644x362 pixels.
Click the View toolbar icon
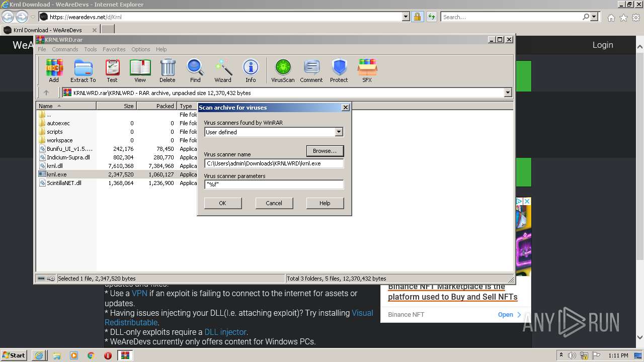tap(140, 70)
